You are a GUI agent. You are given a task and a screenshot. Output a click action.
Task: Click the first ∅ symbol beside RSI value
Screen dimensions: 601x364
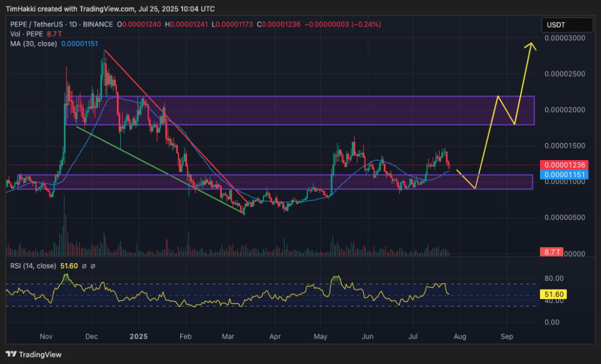(85, 266)
